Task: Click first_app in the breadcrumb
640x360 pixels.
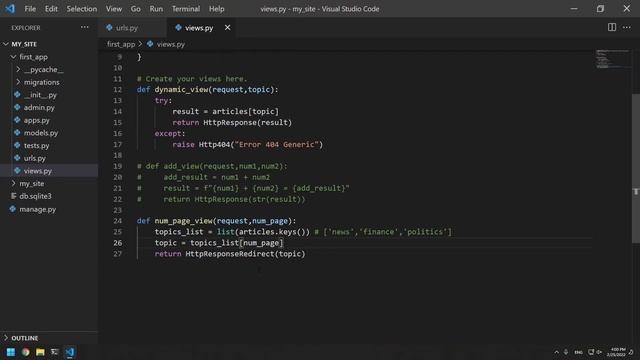Action: [x=121, y=44]
